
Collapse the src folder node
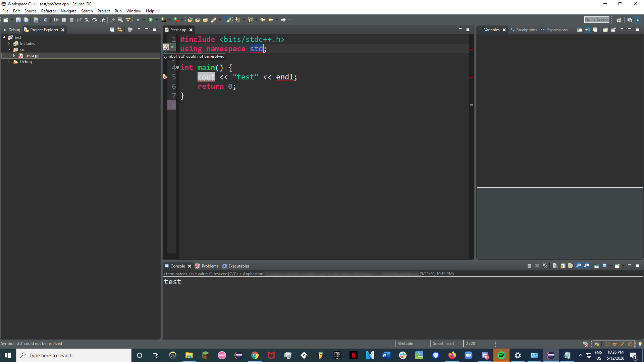pos(9,50)
